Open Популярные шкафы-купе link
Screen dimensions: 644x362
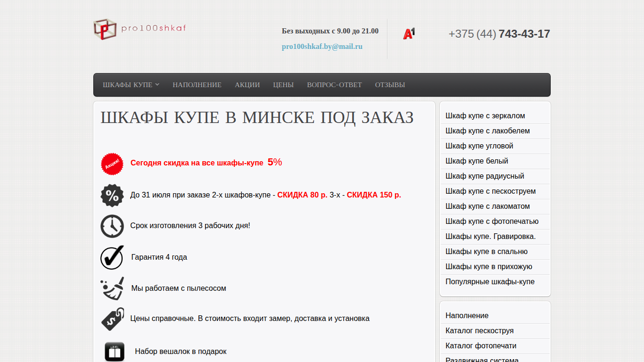pos(490,282)
